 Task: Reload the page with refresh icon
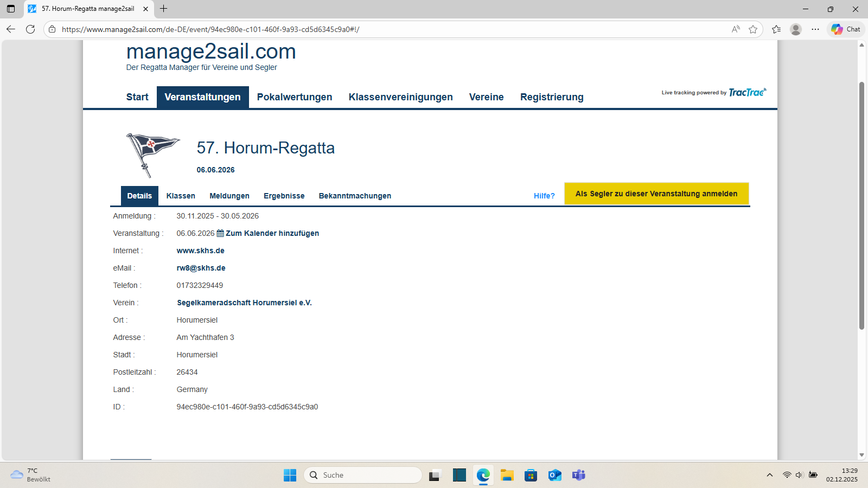pyautogui.click(x=30, y=29)
